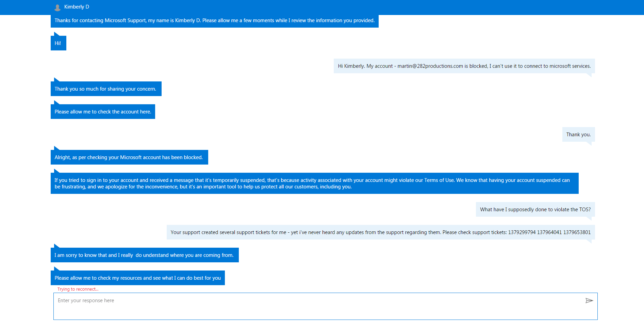Viewport: 644px width, 324px height.
Task: Focus the 'Enter your response here' field
Action: tap(325, 306)
